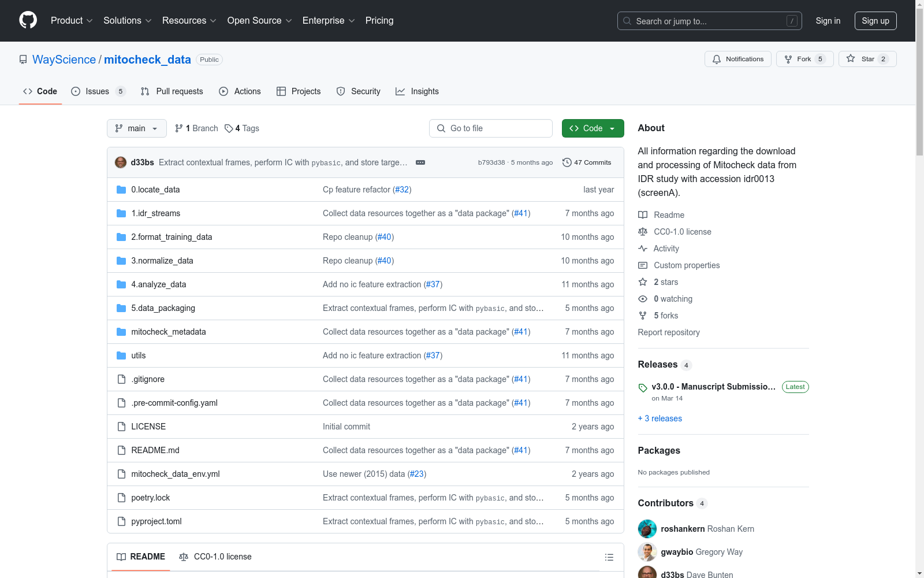Open the mitocheck_data repository link

[147, 60]
